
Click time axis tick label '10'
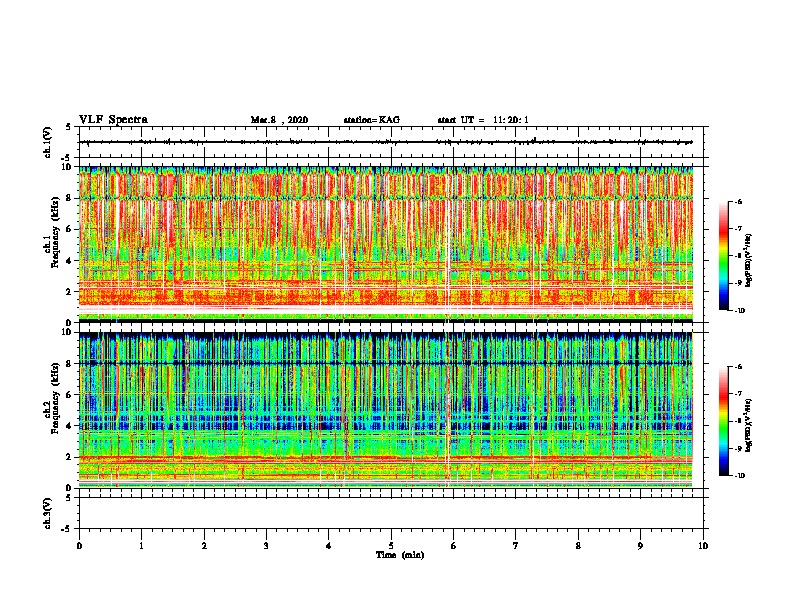(x=703, y=546)
